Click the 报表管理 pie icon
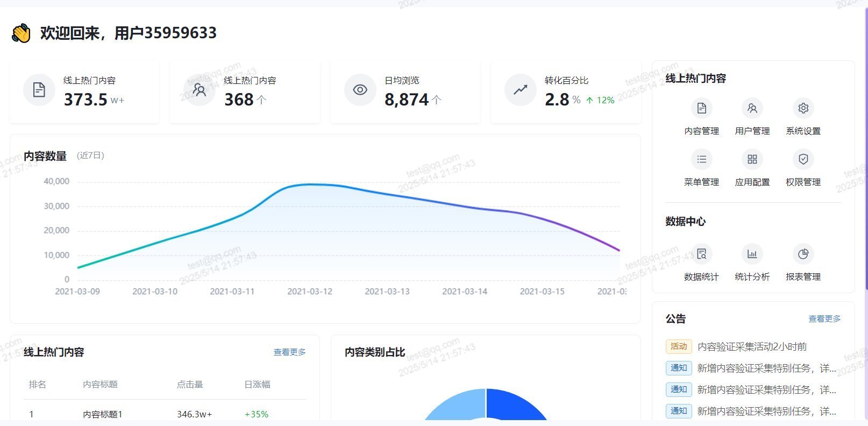Image resolution: width=868 pixels, height=426 pixels. click(803, 254)
